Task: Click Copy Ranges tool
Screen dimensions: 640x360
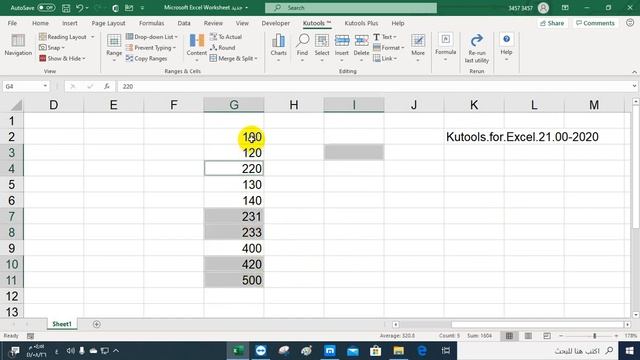Action: pos(147,58)
